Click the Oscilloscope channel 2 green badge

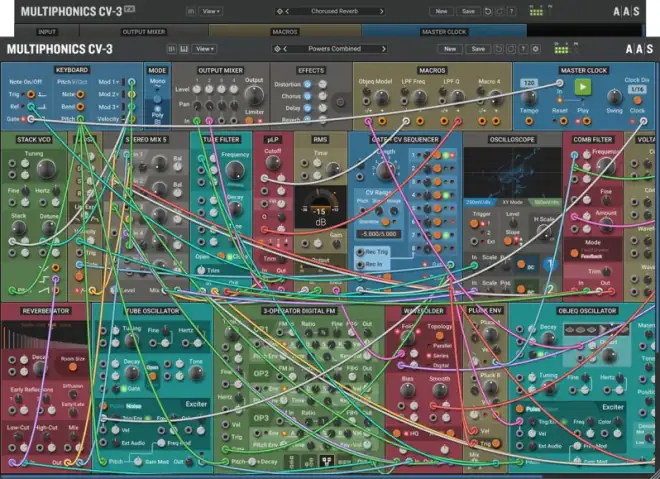pyautogui.click(x=550, y=289)
